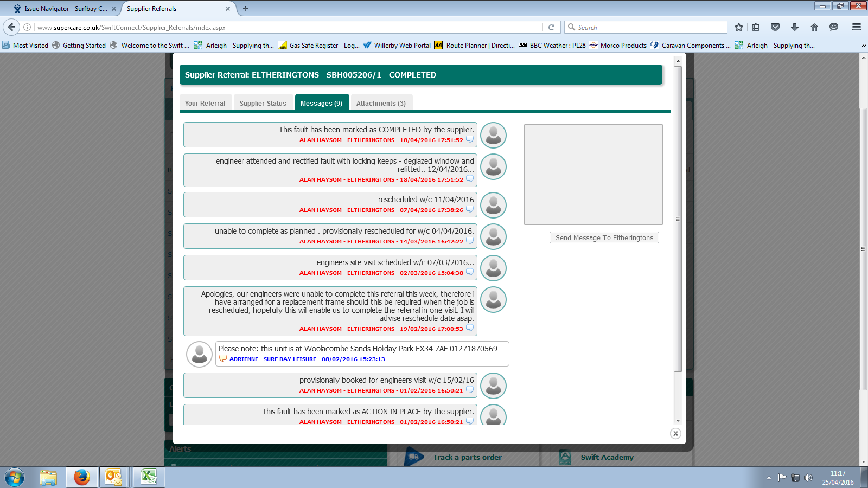Click the site identity info icon in address bar
The height and width of the screenshot is (488, 868).
point(27,27)
